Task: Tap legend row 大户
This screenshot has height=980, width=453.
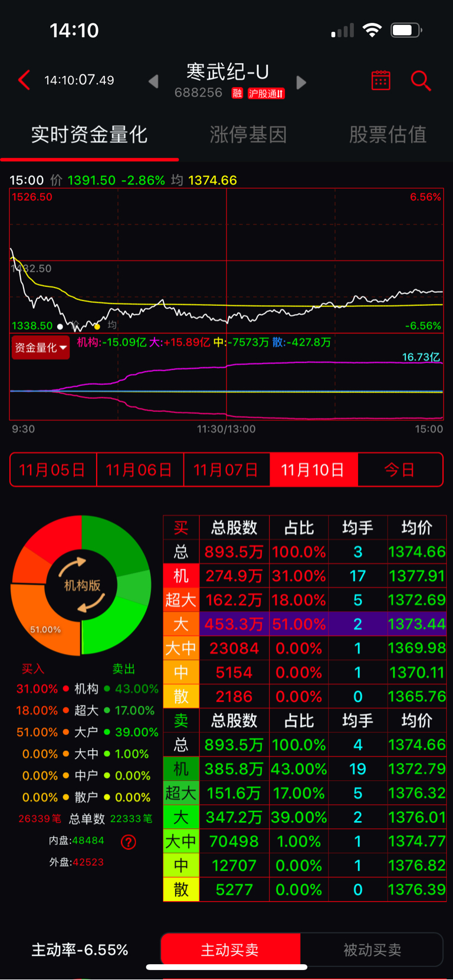Action: 87,732
